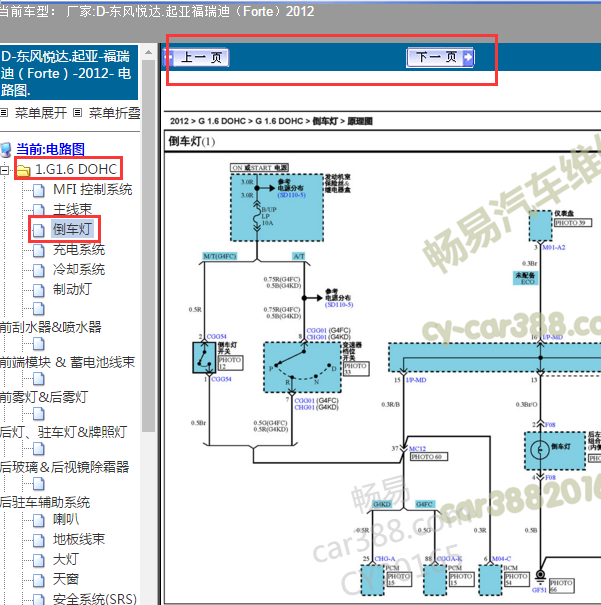Click page icon beside 天窗
601x605 pixels.
click(39, 580)
